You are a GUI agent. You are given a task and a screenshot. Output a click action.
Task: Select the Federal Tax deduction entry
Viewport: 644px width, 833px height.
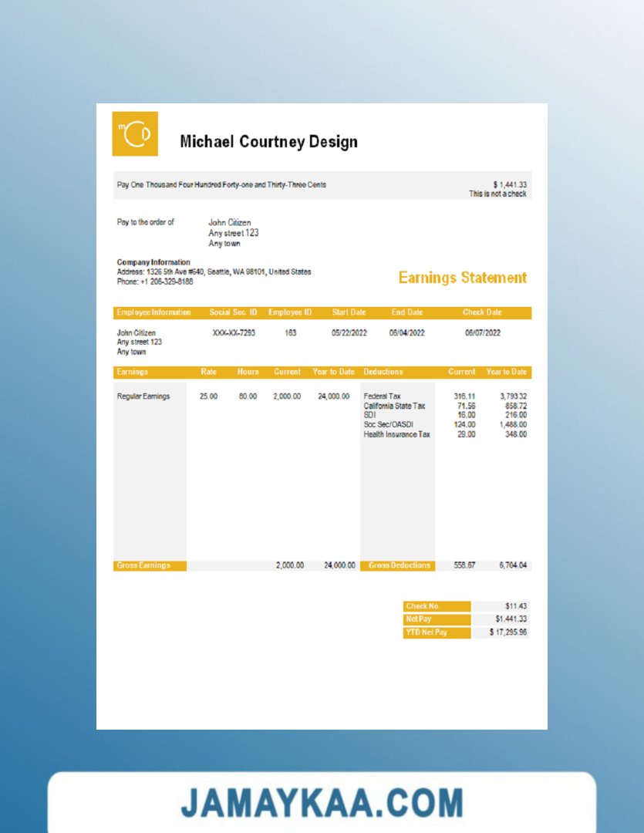pyautogui.click(x=382, y=396)
